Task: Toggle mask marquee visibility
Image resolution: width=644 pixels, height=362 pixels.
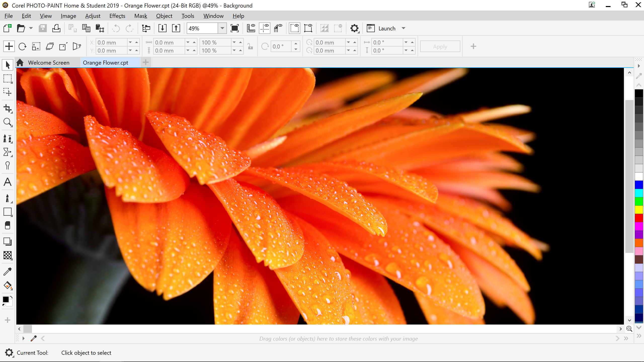Action: [294, 28]
